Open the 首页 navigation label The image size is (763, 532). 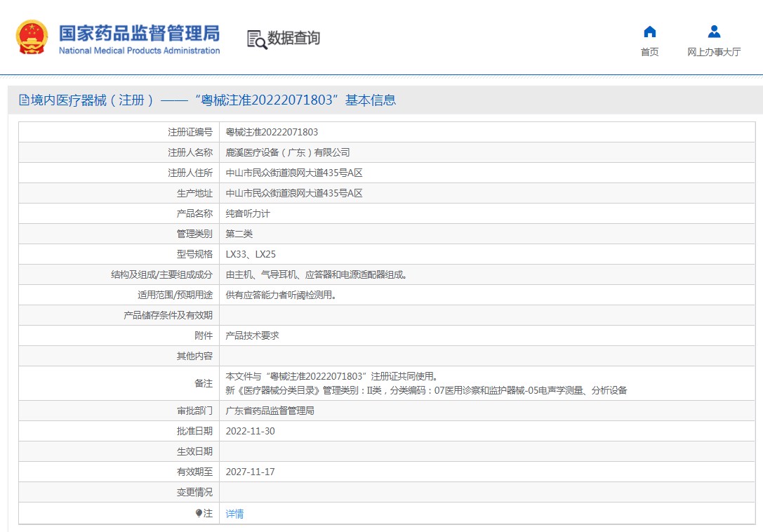pos(649,52)
